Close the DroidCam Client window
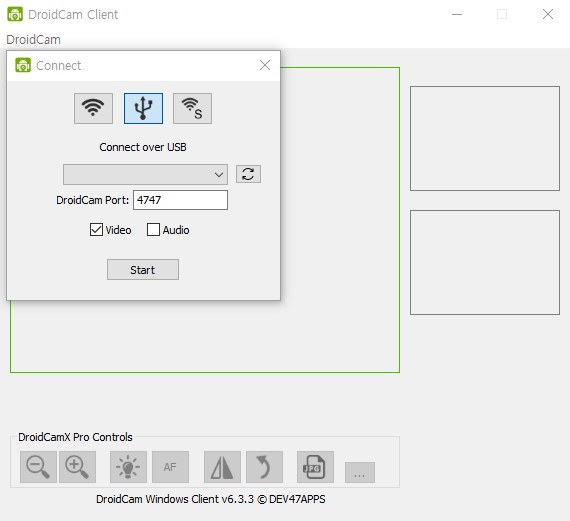The height and width of the screenshot is (521, 570). tap(548, 15)
